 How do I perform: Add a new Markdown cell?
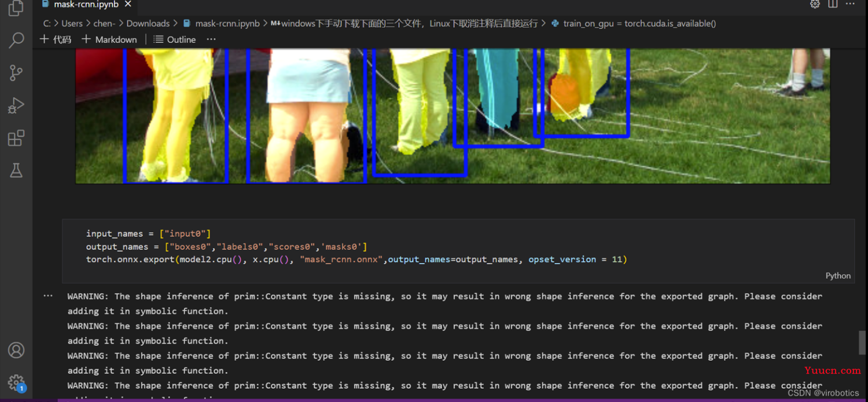(109, 39)
